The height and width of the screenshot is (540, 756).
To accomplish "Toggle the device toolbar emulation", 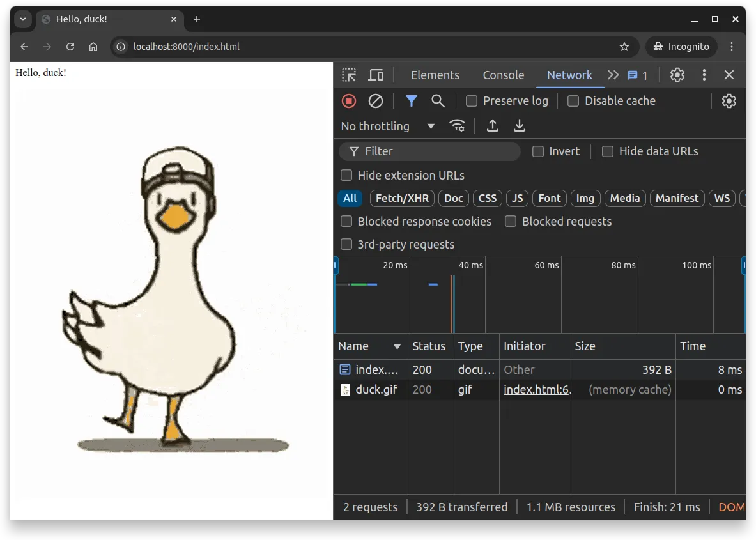I will [x=376, y=75].
